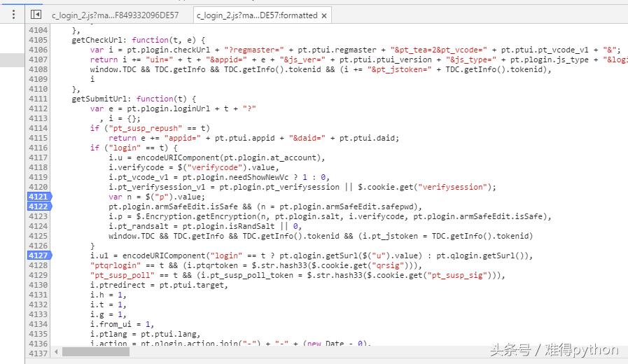This screenshot has width=628, height=364.
Task: Add a breakpoint at line 4123
Action: tap(38, 216)
